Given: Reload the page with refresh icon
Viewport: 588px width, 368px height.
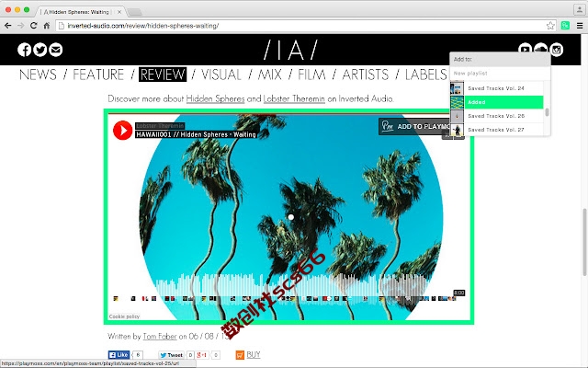Looking at the screenshot, I should [34, 26].
